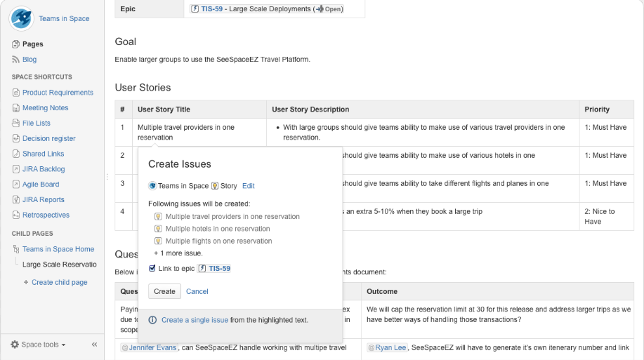
Task: Click the Blog RSS feed icon
Action: [15, 60]
